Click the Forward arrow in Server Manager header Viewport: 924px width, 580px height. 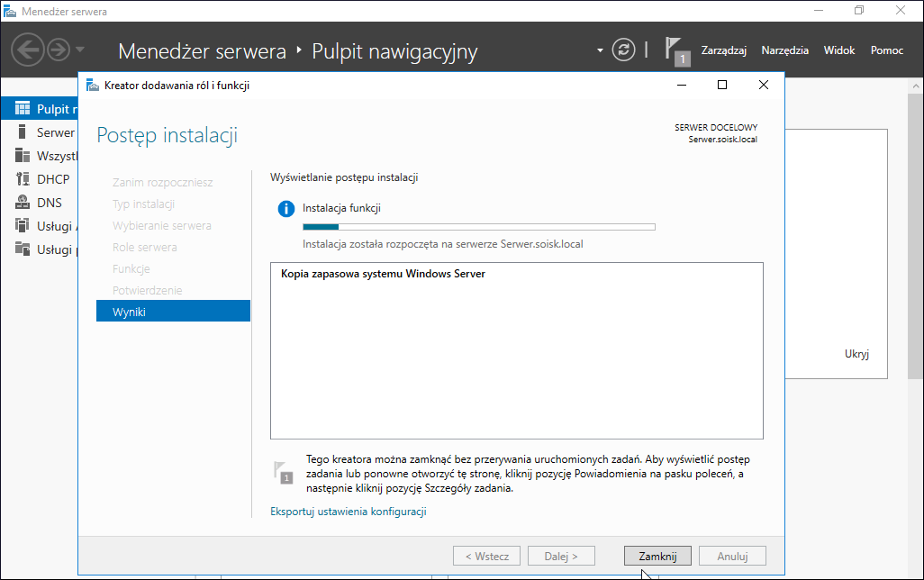click(59, 50)
